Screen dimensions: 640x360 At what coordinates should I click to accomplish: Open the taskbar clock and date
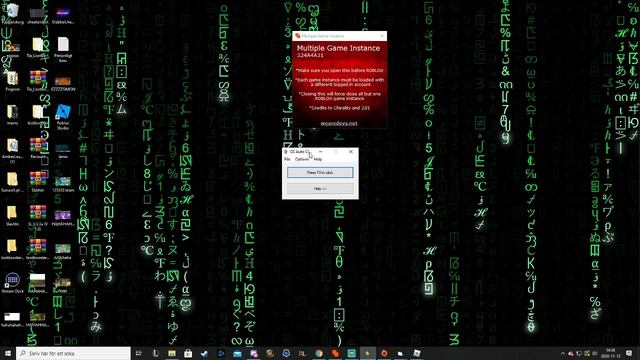(611, 353)
